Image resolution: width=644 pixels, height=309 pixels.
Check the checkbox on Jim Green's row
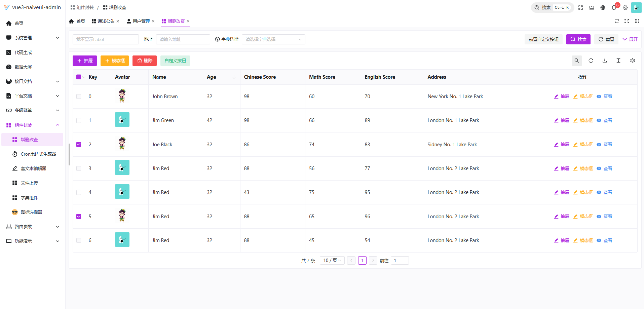pyautogui.click(x=78, y=120)
